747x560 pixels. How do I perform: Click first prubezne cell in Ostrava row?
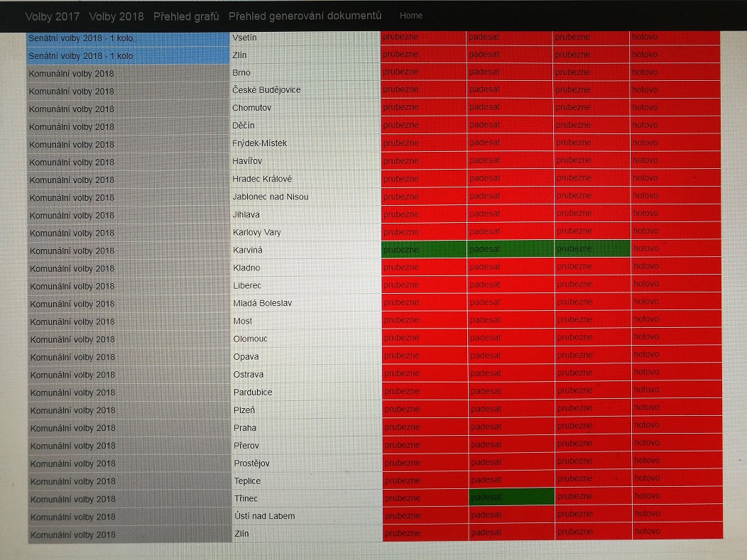[425, 373]
